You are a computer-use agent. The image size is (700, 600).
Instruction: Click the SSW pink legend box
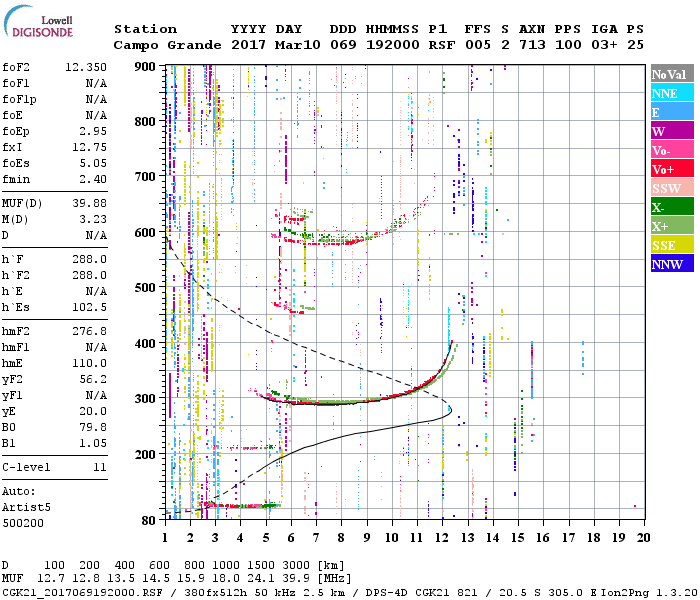[671, 188]
